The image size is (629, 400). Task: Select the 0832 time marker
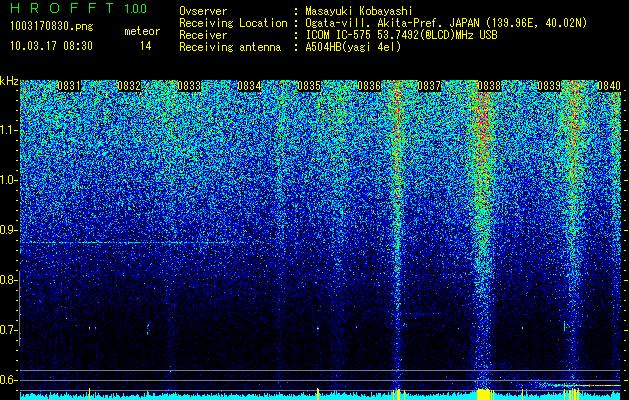click(129, 86)
